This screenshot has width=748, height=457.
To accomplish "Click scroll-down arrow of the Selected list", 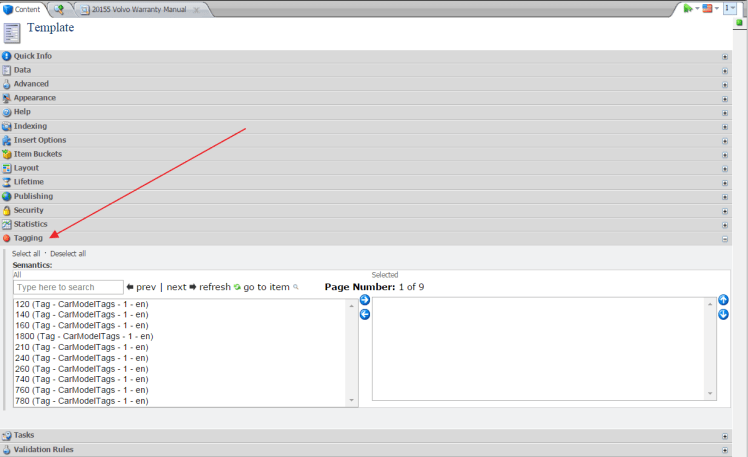I will point(710,394).
